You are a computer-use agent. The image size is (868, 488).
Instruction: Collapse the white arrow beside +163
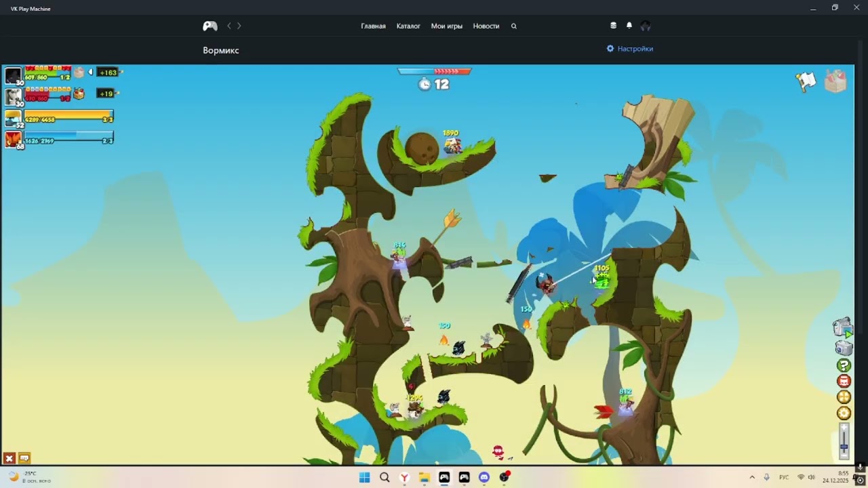(x=91, y=72)
